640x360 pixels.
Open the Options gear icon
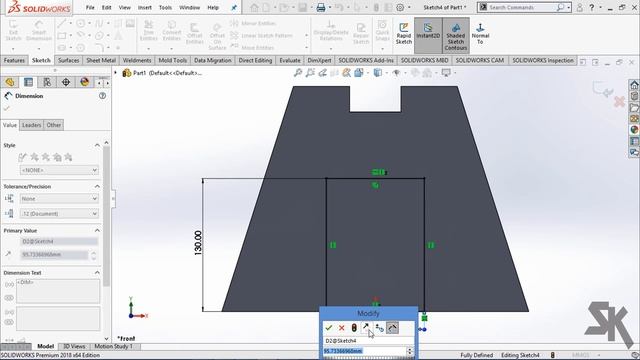[x=400, y=7]
